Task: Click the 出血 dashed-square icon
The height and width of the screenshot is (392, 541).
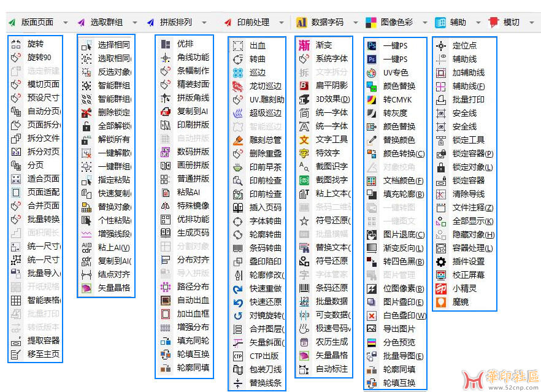Action: (238, 45)
